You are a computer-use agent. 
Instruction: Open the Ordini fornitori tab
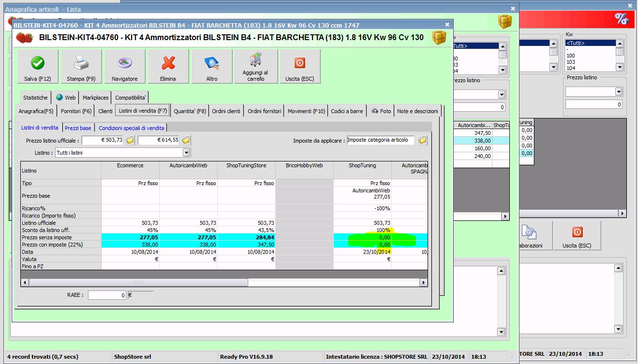pos(264,111)
